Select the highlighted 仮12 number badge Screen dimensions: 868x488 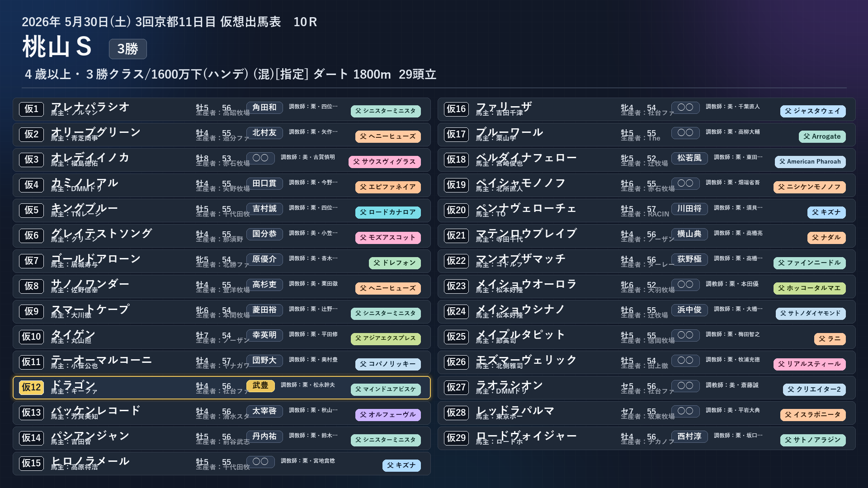tap(32, 388)
